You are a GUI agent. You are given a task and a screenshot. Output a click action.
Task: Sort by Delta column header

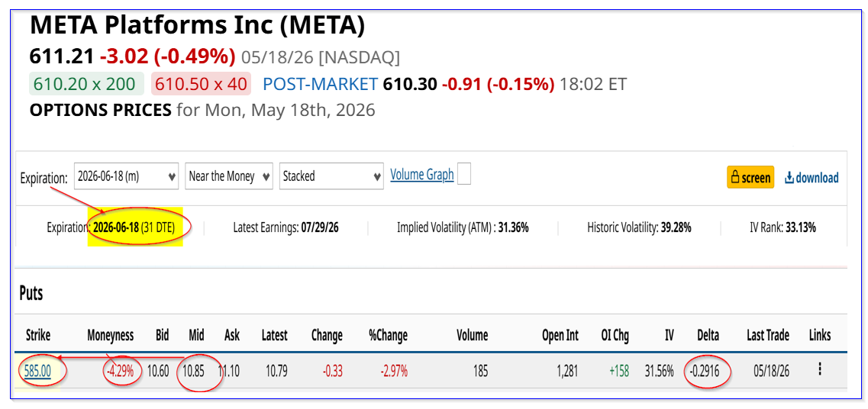click(708, 335)
